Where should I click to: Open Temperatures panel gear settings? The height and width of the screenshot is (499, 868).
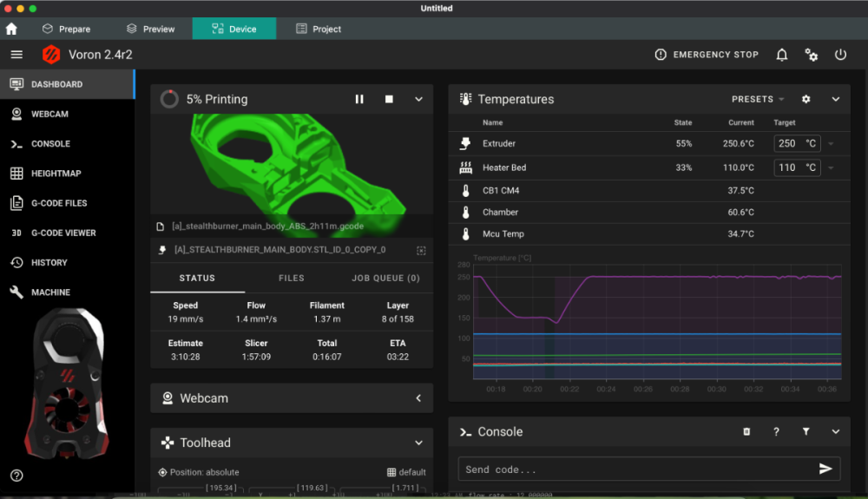[806, 99]
